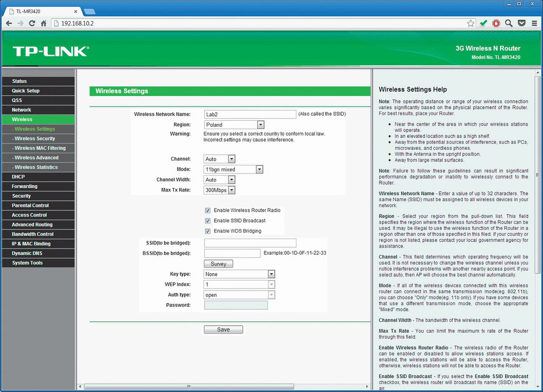This screenshot has height=392, width=543.
Task: Open the Chrome hamburger menu
Action: pos(535,23)
